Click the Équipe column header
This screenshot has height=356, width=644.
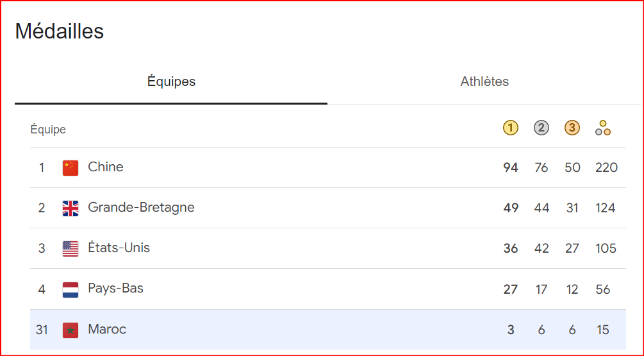[x=48, y=130]
